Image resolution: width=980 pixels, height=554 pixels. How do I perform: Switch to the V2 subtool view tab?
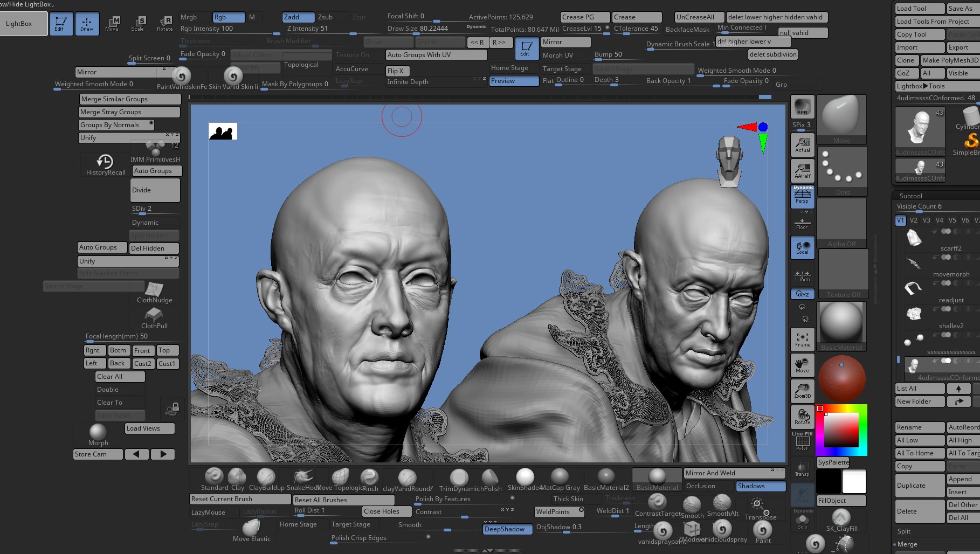pyautogui.click(x=913, y=220)
